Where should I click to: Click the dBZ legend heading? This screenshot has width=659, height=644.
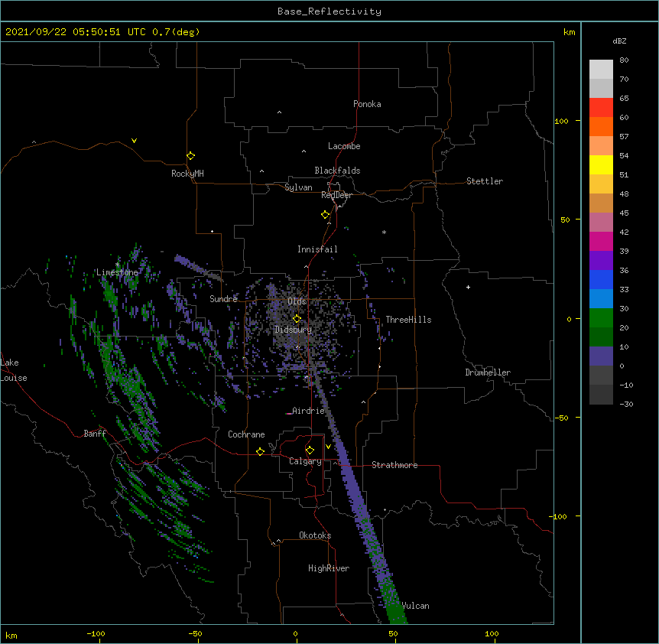coord(619,41)
